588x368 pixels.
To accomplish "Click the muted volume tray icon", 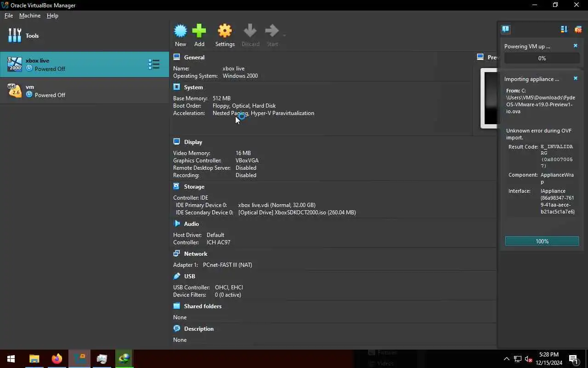I will point(528,359).
